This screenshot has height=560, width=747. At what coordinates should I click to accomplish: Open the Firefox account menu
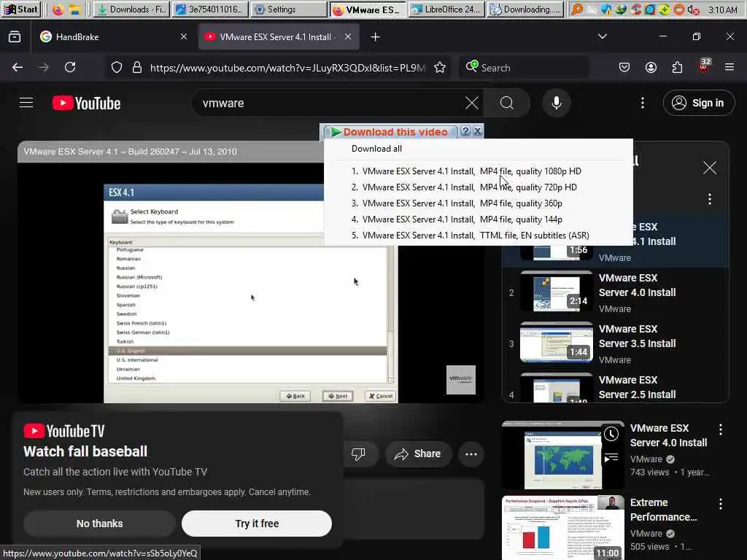(651, 68)
